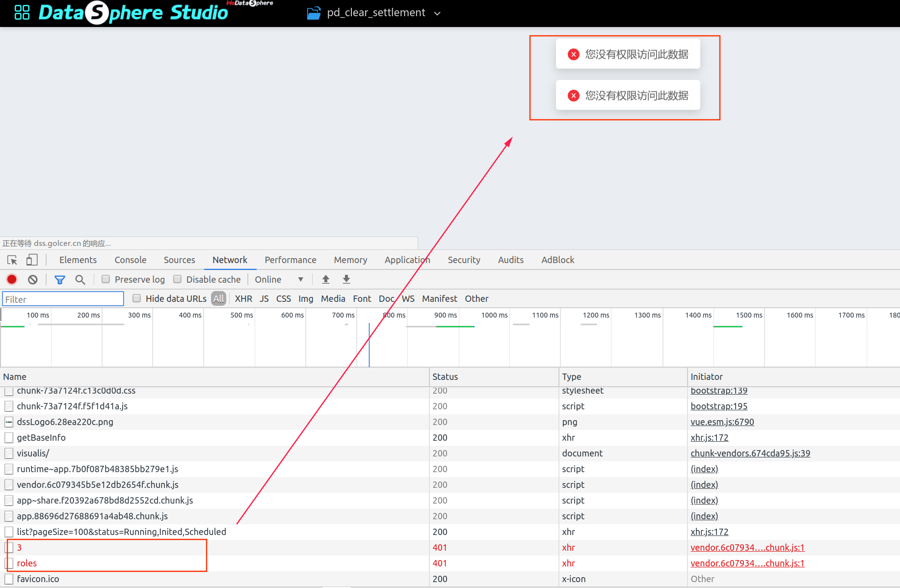Focus the network Filter input field
Image resolution: width=900 pixels, height=588 pixels.
(63, 299)
